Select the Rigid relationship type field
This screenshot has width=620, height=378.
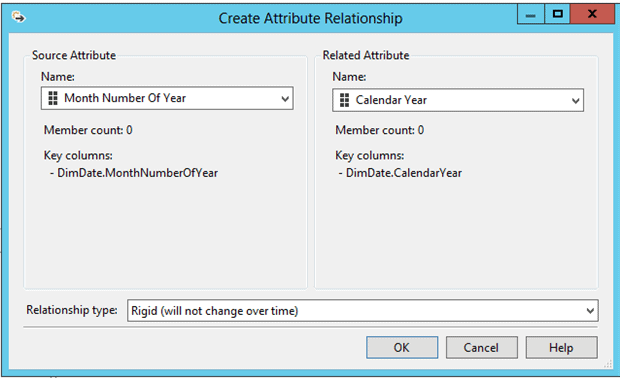pos(363,311)
